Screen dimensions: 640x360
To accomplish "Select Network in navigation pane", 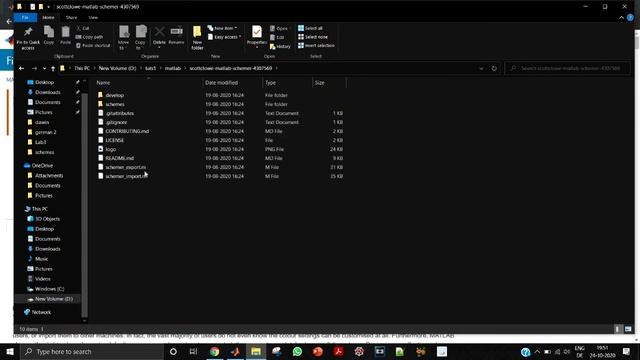I will click(x=41, y=312).
